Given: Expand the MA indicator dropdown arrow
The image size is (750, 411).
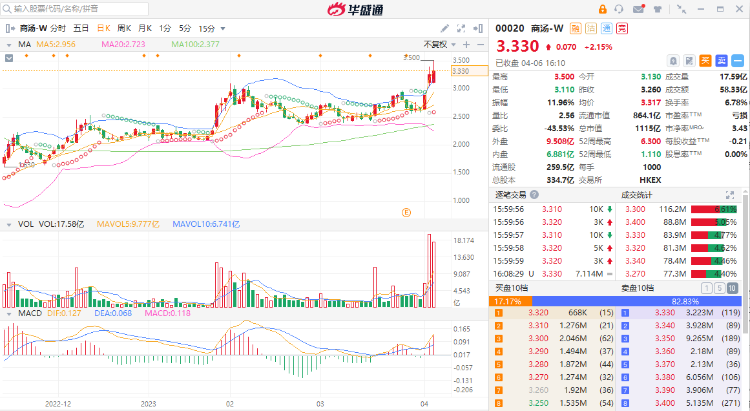Looking at the screenshot, I should pyautogui.click(x=9, y=45).
